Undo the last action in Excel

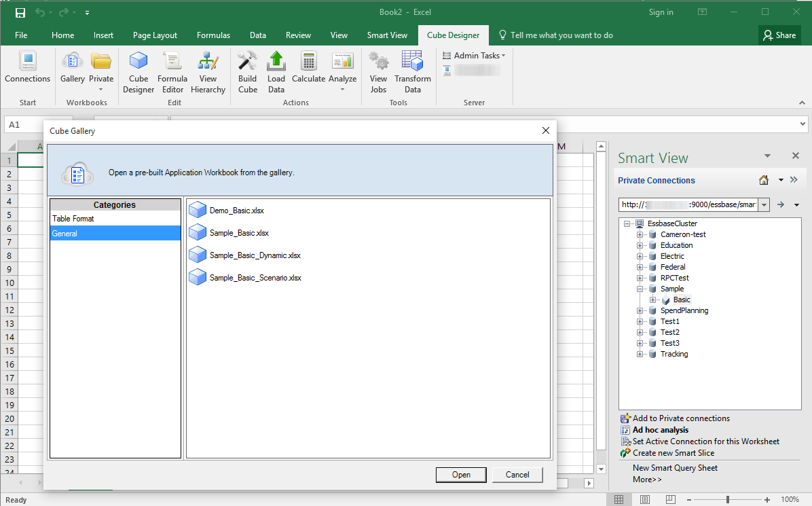(x=40, y=12)
